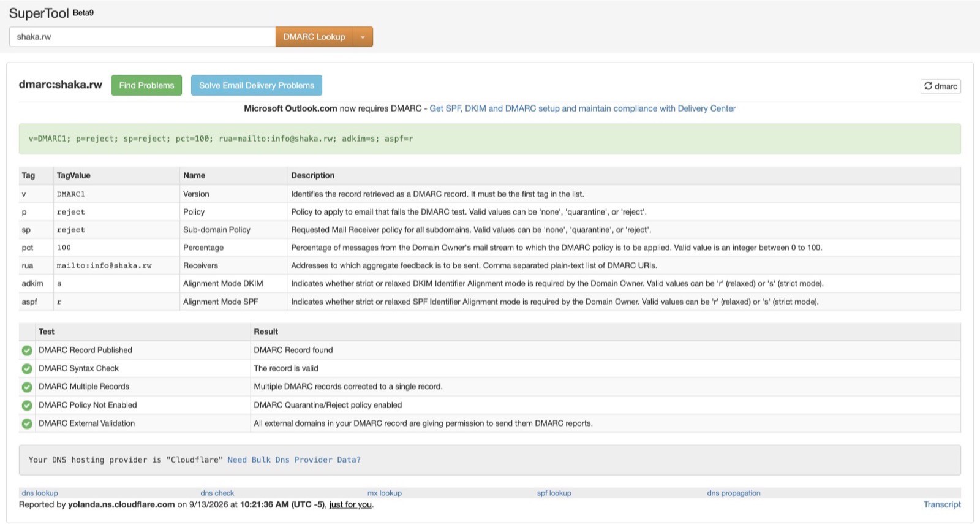Refresh the dmarc lookup
The image size is (980, 524).
941,86
